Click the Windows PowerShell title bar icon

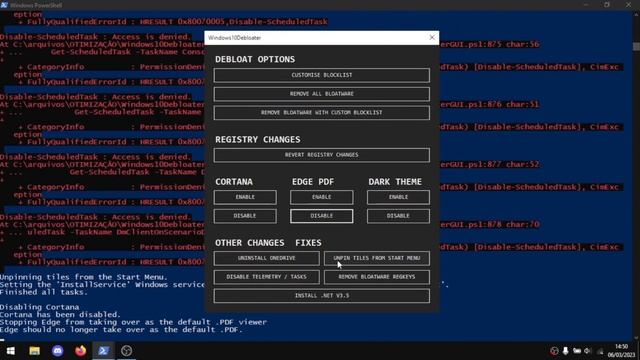click(4, 5)
